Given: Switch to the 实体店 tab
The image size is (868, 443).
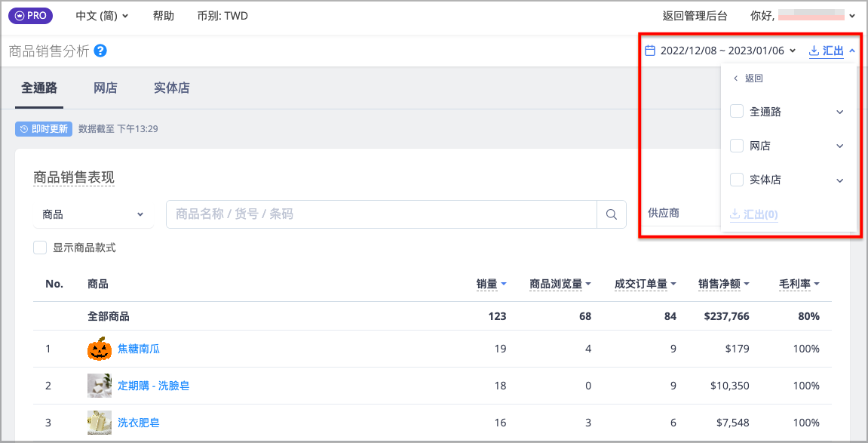Looking at the screenshot, I should coord(172,88).
